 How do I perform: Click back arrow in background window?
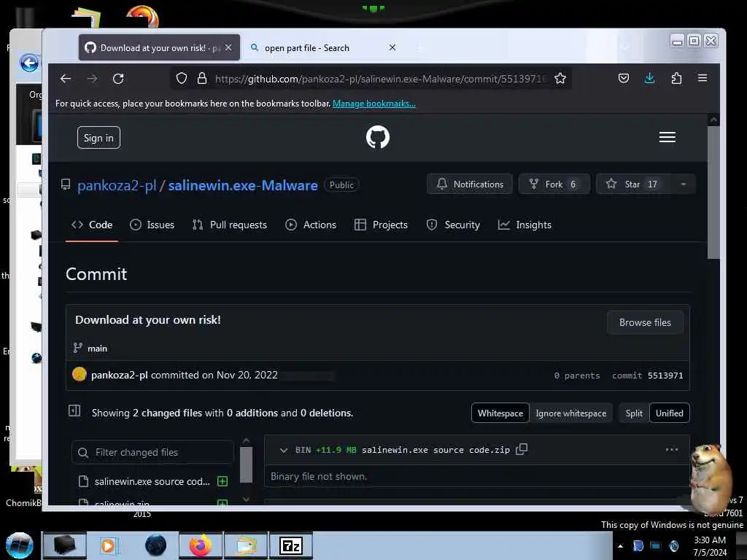coord(29,63)
